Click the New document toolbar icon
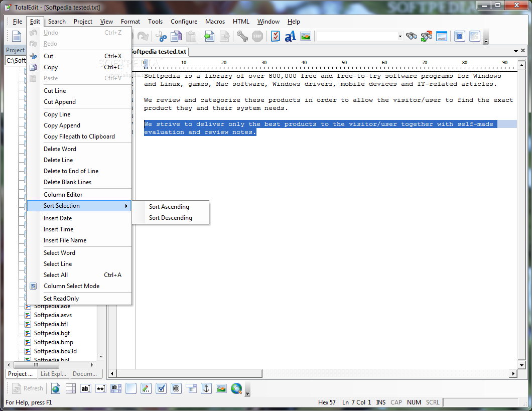This screenshot has width=532, height=411. tap(17, 36)
